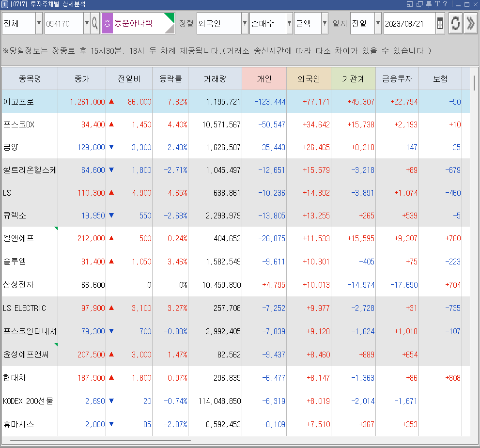
Task: Click the window layout icon in title bar
Action: (410, 4)
